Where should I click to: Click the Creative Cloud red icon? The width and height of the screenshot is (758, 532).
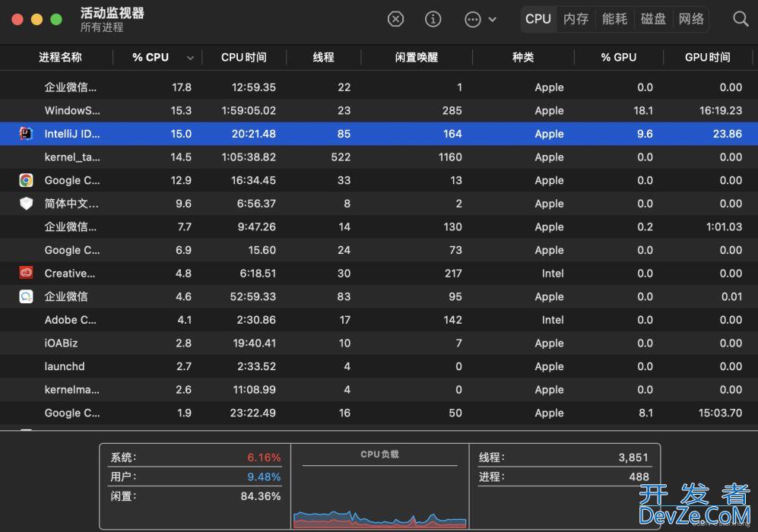26,273
